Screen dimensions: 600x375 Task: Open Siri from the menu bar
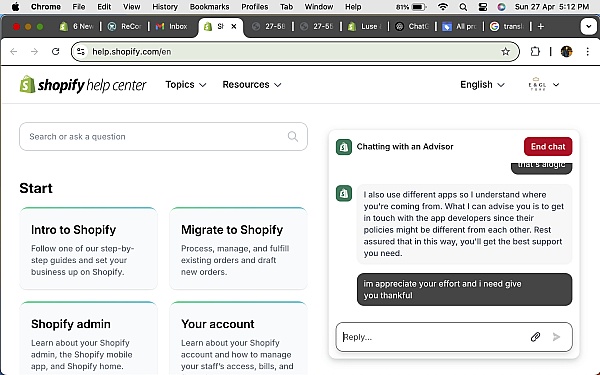tap(501, 7)
